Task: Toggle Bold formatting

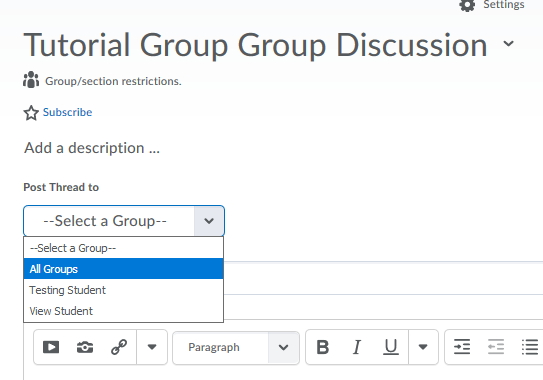Action: (x=323, y=347)
